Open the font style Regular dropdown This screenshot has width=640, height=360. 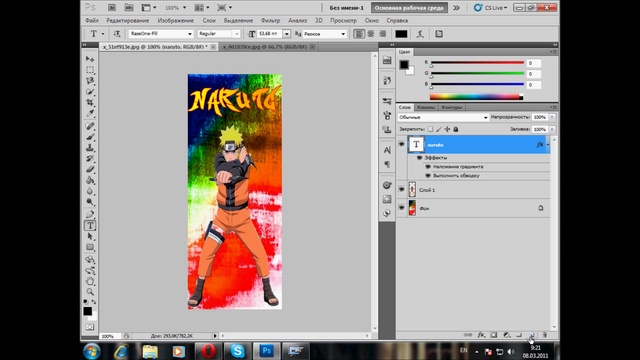coord(236,34)
